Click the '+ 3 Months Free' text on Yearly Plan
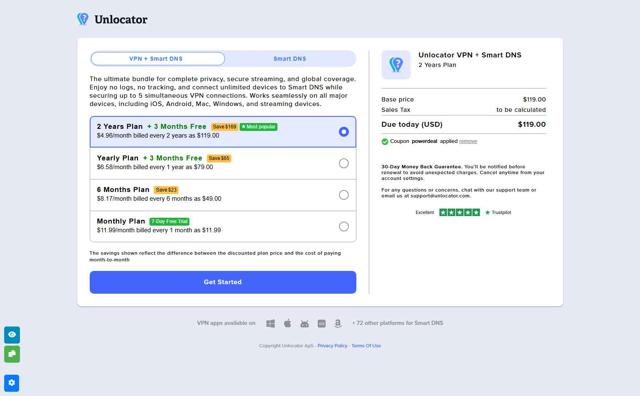This screenshot has width=640, height=396. pos(173,158)
